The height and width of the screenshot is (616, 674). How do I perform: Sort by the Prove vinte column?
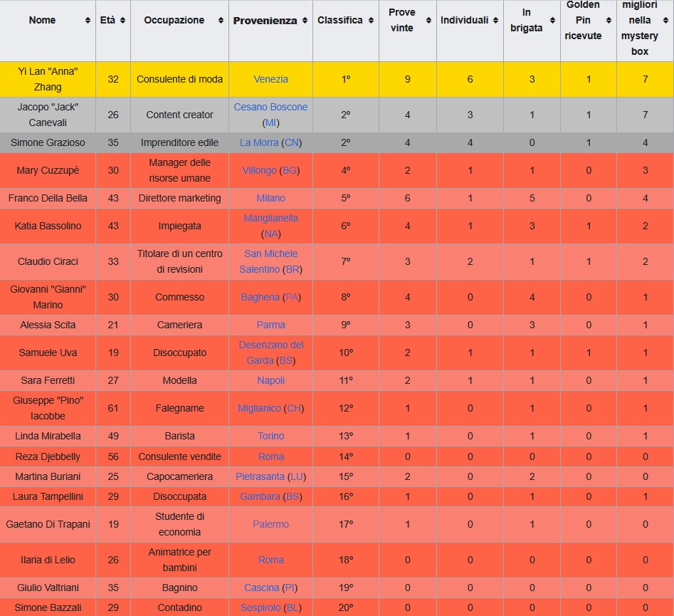(428, 20)
